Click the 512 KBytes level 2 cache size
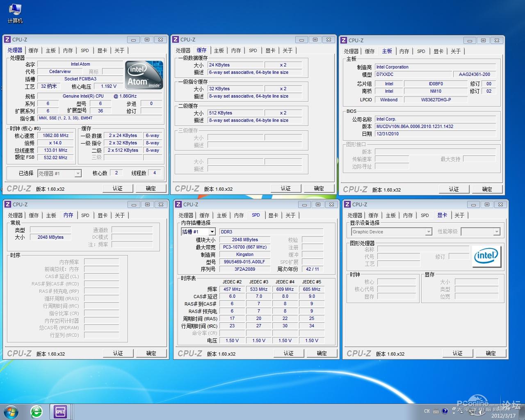The image size is (525, 420). tap(235, 113)
